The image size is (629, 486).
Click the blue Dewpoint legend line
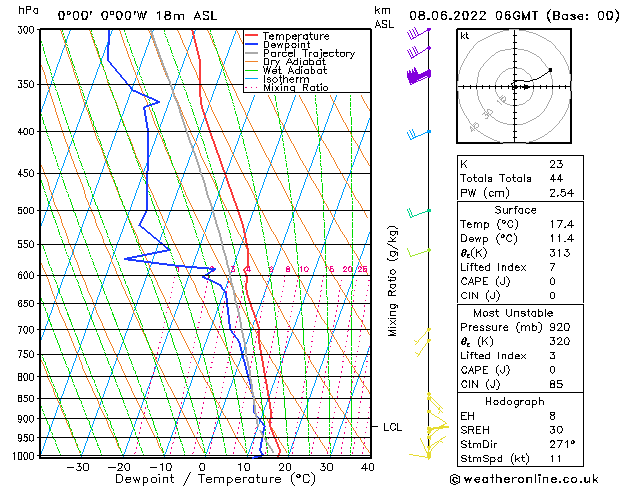coord(252,45)
